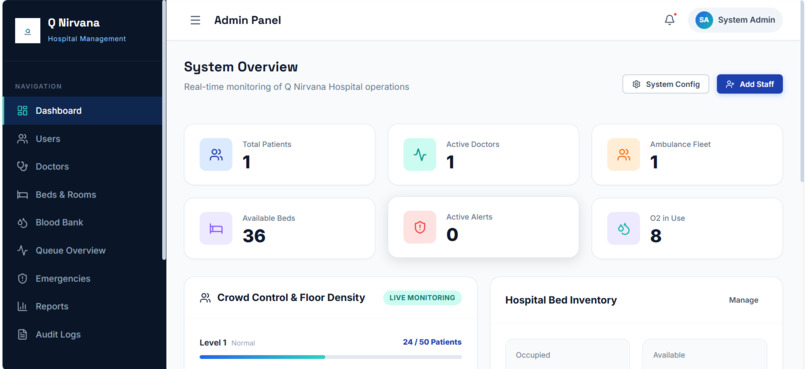Toggle the hamburger sidebar menu icon

(195, 21)
